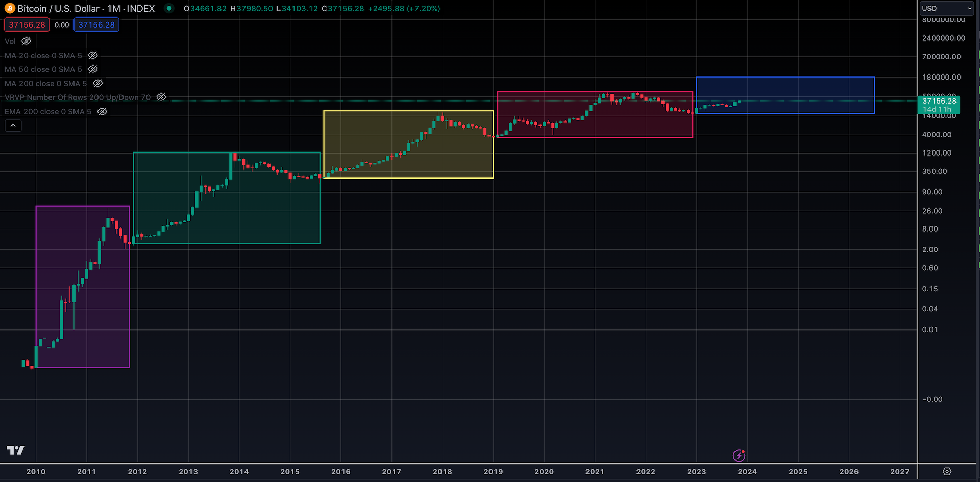Open the USD currency dropdown
Screen dimensions: 980x482
(x=947, y=8)
